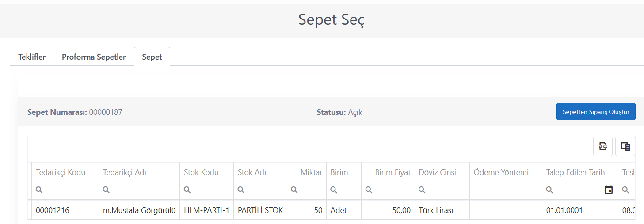Click search icon in Stok Kodu filter

[187, 190]
